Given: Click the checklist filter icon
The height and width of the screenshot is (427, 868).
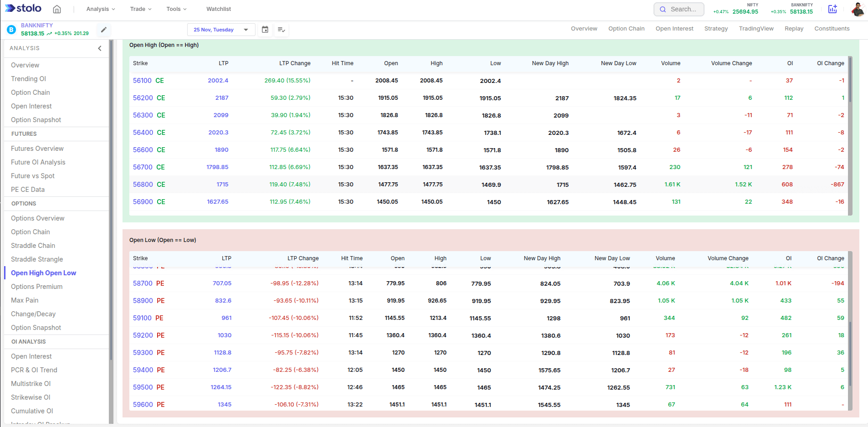Looking at the screenshot, I should point(281,30).
